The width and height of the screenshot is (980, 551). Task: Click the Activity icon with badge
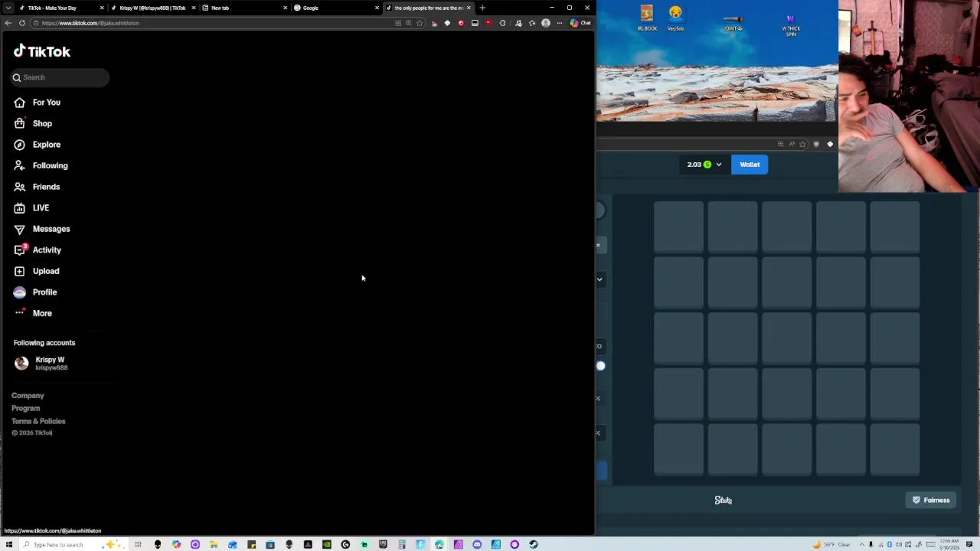[20, 249]
